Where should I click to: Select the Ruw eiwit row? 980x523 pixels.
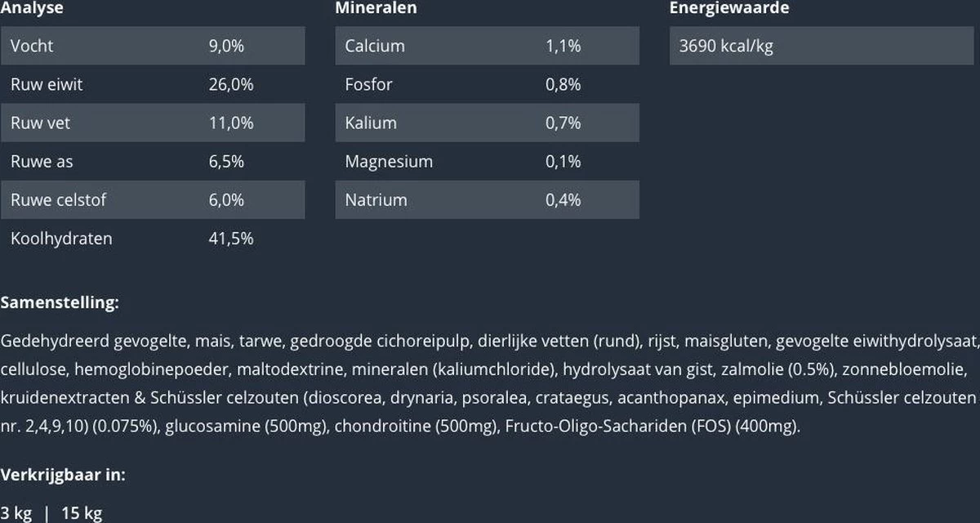(153, 84)
